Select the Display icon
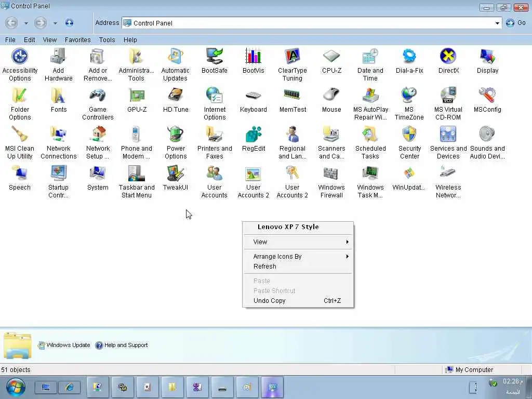 click(487, 56)
